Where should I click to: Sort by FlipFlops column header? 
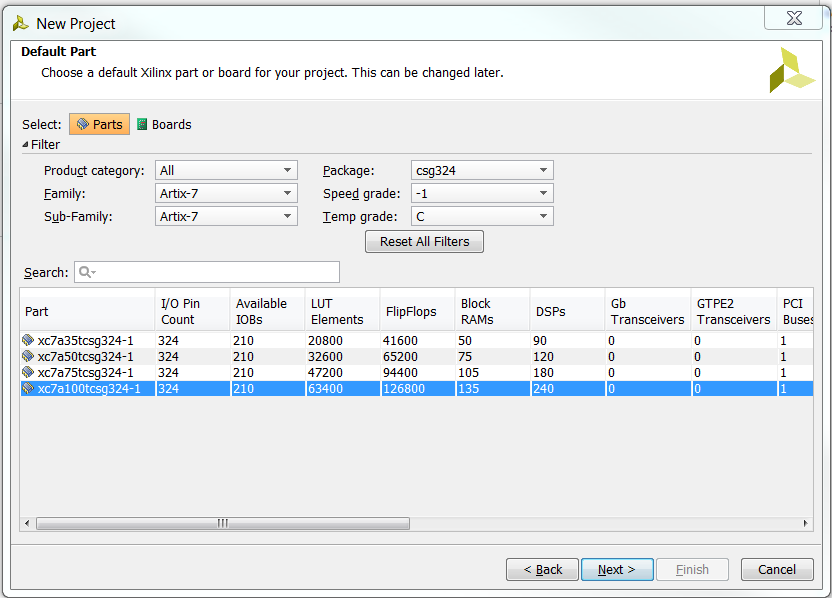coord(418,311)
